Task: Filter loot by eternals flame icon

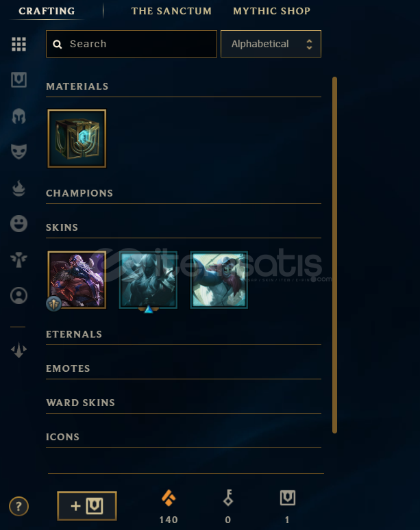Action: pyautogui.click(x=18, y=188)
